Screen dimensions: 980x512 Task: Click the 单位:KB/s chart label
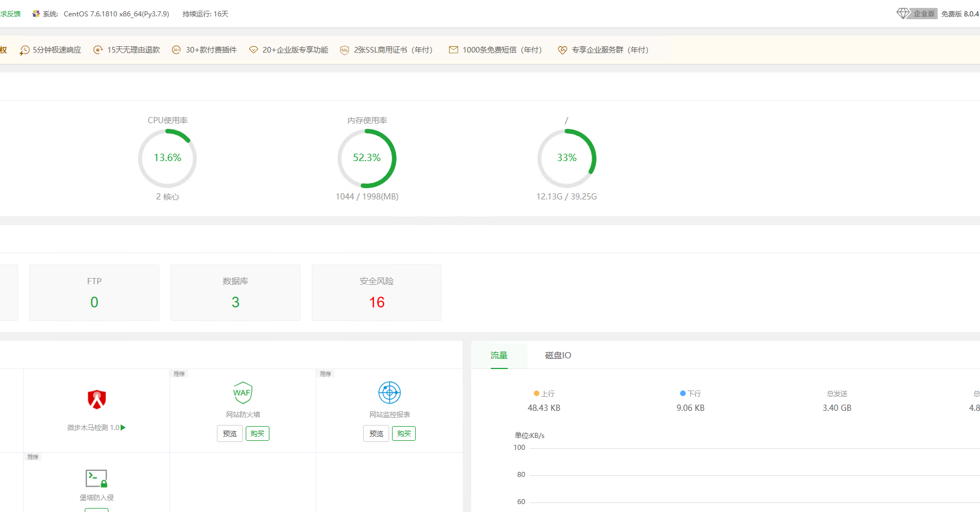pos(529,435)
